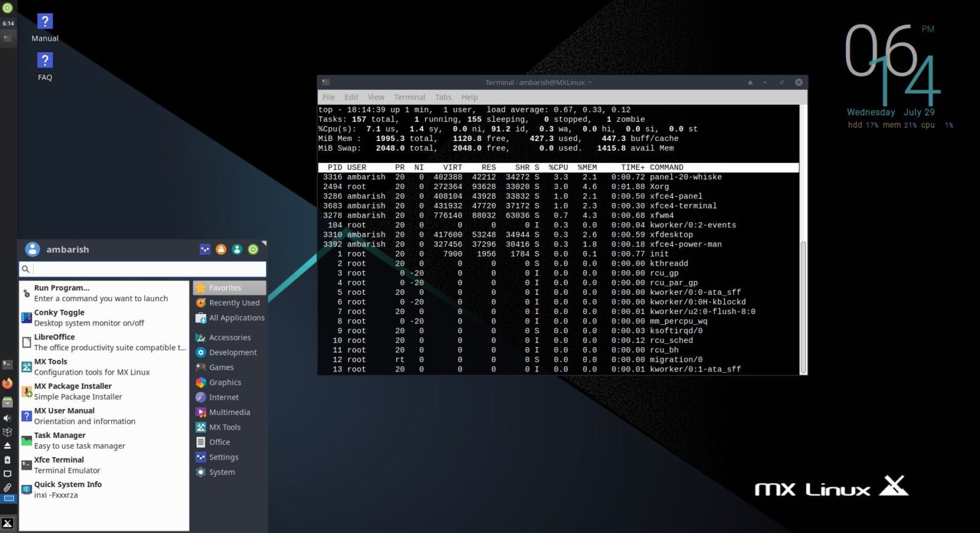Image resolution: width=980 pixels, height=533 pixels.
Task: Click the ksoftirqd/0 process row
Action: point(558,331)
